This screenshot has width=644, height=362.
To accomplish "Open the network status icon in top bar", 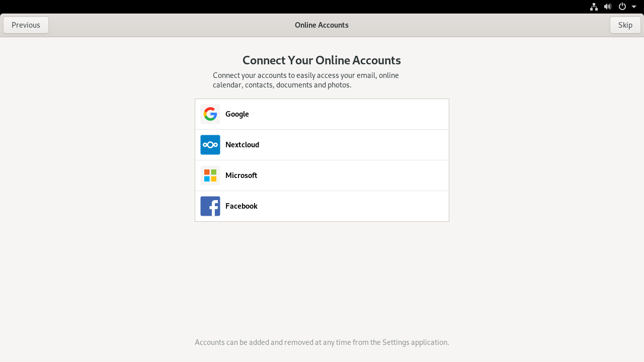I will [x=594, y=7].
